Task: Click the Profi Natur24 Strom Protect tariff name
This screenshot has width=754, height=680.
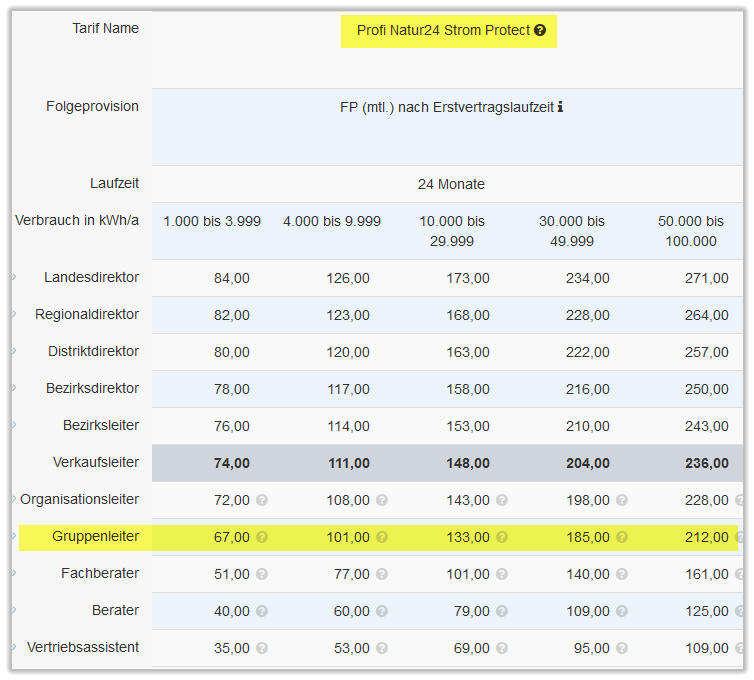Action: pyautogui.click(x=443, y=31)
